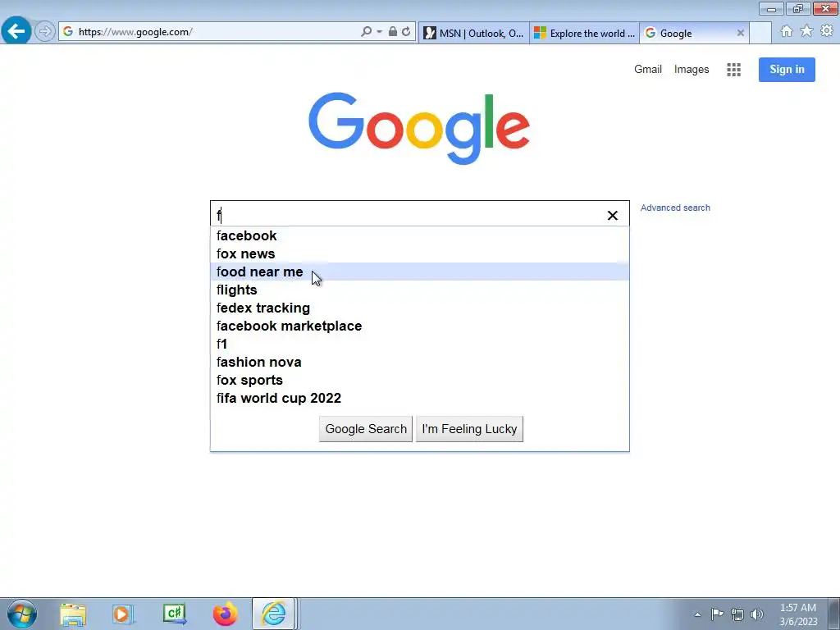Click the URL text in the address bar

coord(135,32)
